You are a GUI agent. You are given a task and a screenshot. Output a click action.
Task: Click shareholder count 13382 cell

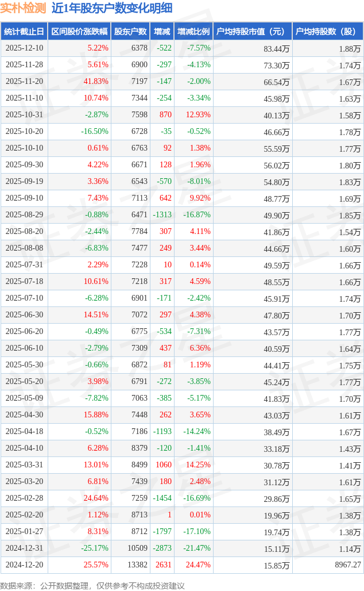point(135,565)
